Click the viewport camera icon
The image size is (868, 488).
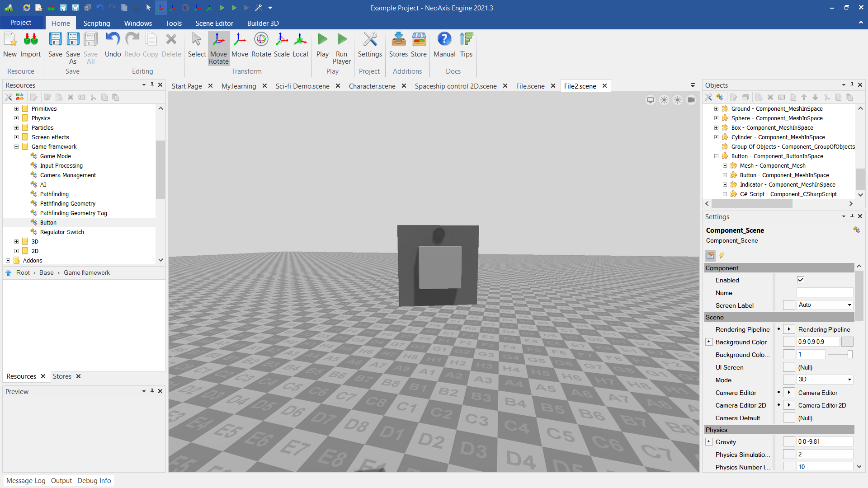click(691, 100)
